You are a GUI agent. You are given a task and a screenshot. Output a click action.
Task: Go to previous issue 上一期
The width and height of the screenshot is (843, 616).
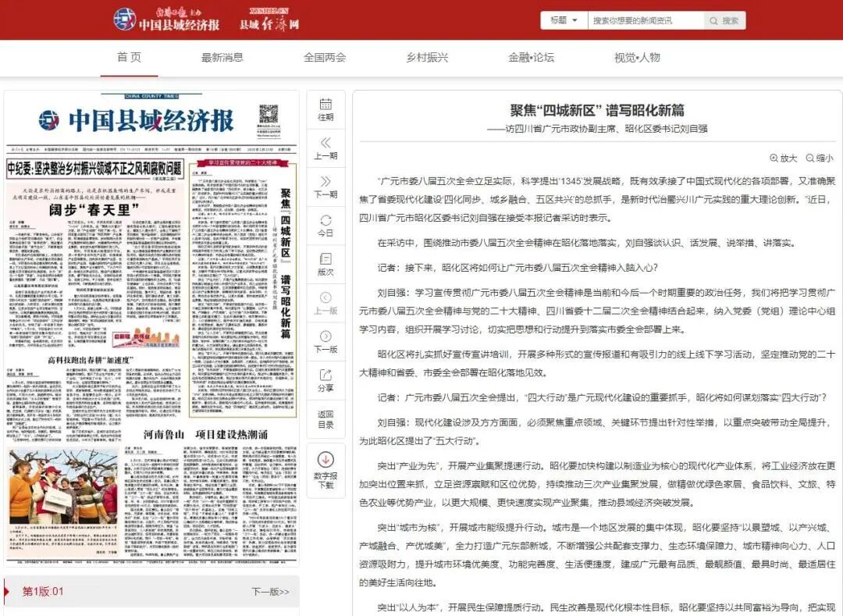[325, 148]
